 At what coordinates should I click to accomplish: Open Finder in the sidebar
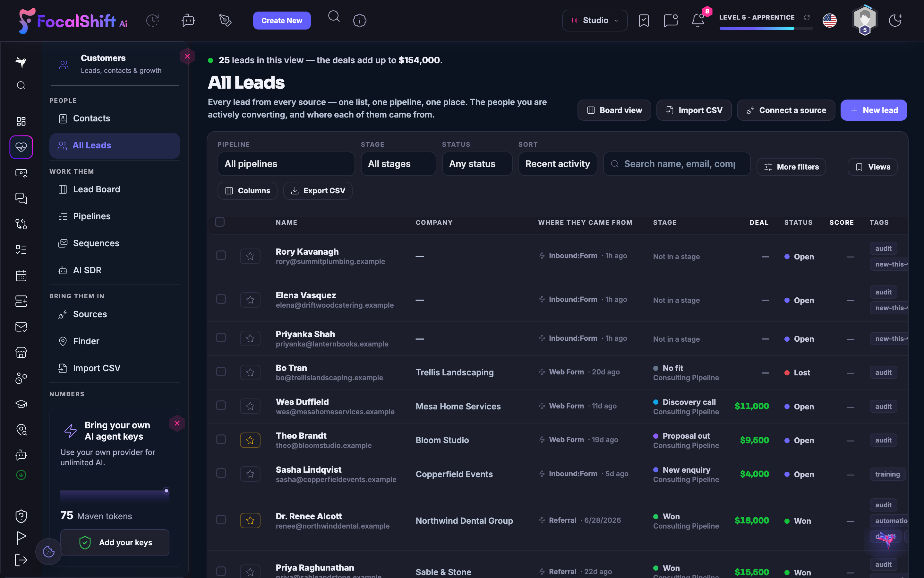(x=115, y=341)
